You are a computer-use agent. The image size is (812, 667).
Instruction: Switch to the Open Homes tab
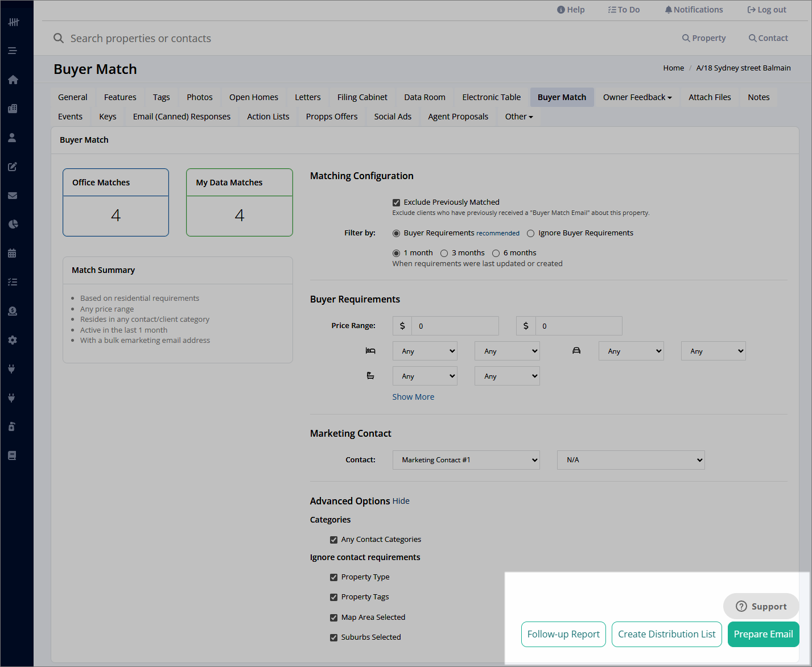pyautogui.click(x=254, y=97)
